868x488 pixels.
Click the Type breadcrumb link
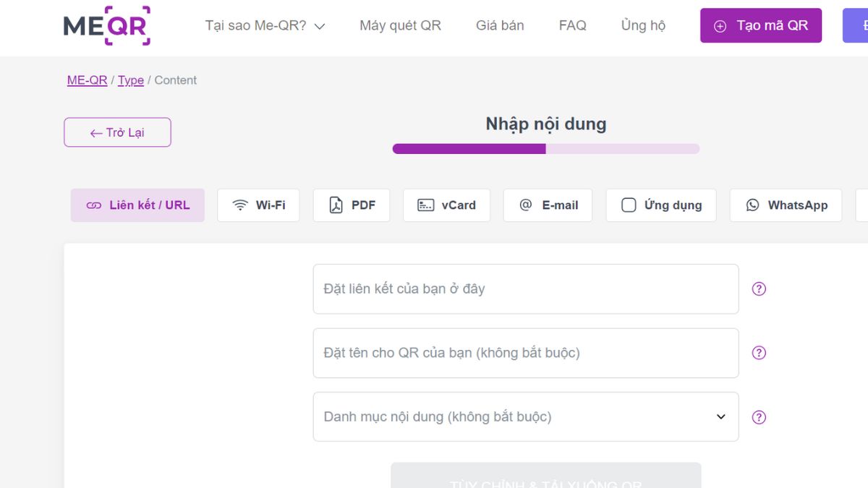click(131, 80)
